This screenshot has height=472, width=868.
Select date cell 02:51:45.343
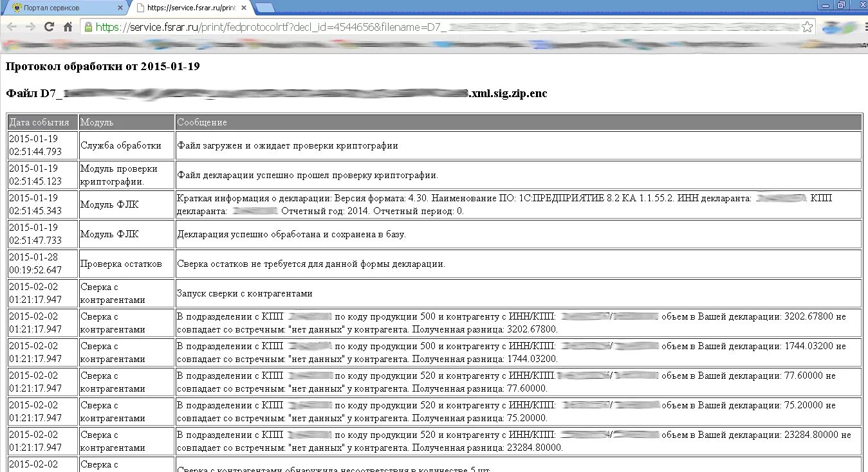point(42,204)
